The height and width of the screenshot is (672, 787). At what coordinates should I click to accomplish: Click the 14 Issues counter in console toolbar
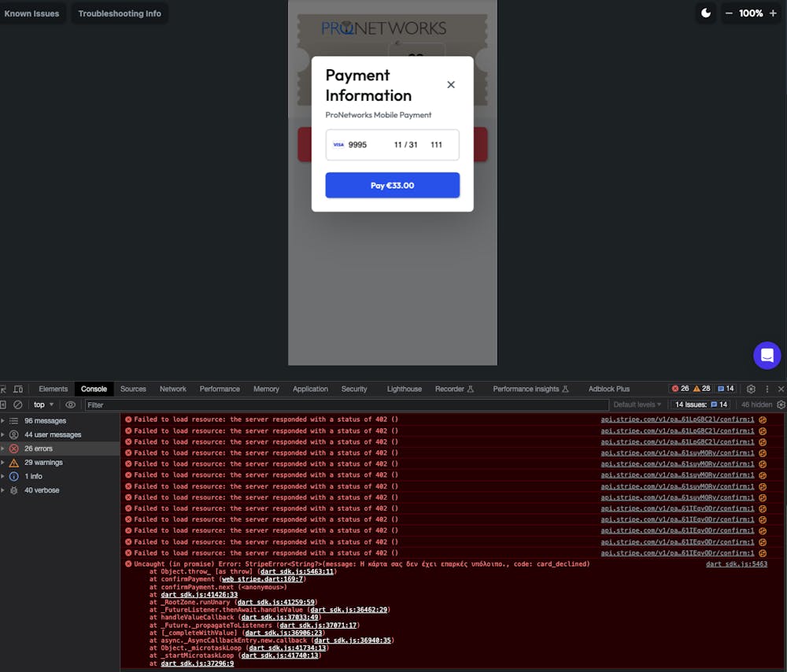tap(700, 404)
